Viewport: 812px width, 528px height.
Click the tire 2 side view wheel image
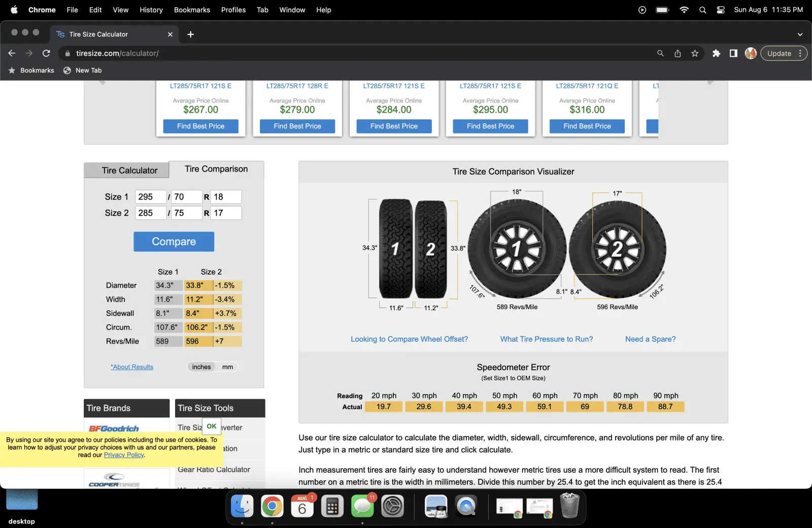tap(617, 249)
